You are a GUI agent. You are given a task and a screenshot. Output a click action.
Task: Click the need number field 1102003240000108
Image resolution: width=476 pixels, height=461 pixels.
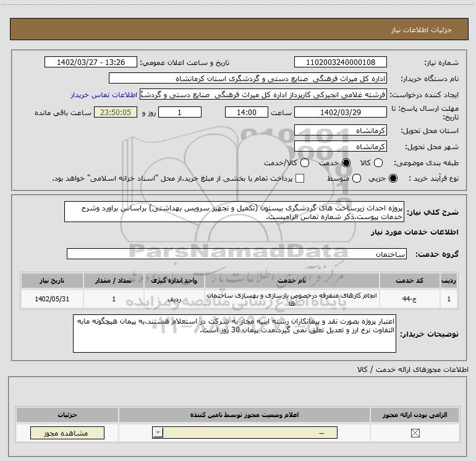(x=340, y=62)
